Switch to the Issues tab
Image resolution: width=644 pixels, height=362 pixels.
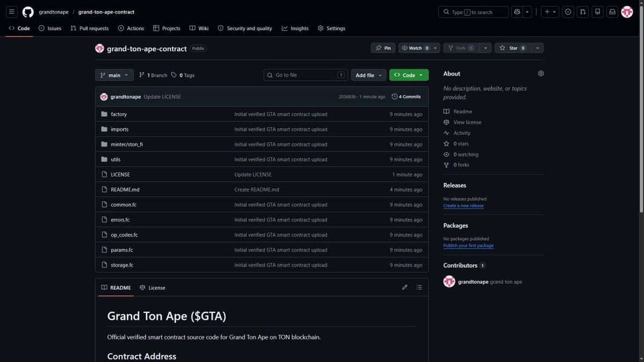coord(50,28)
